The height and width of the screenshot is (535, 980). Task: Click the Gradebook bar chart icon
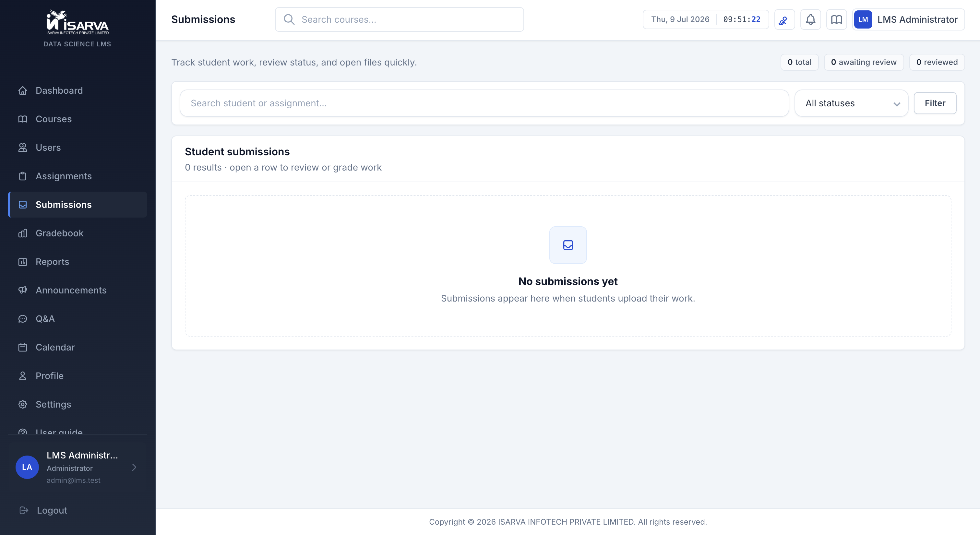(x=23, y=233)
